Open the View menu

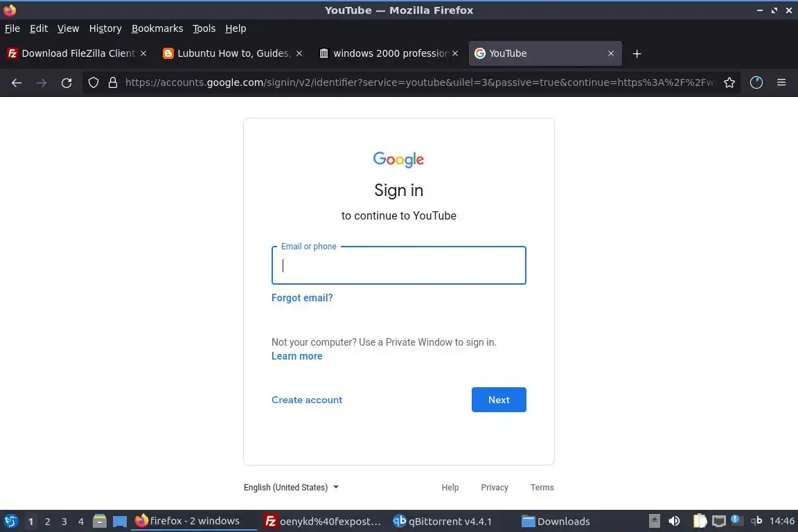point(68,28)
